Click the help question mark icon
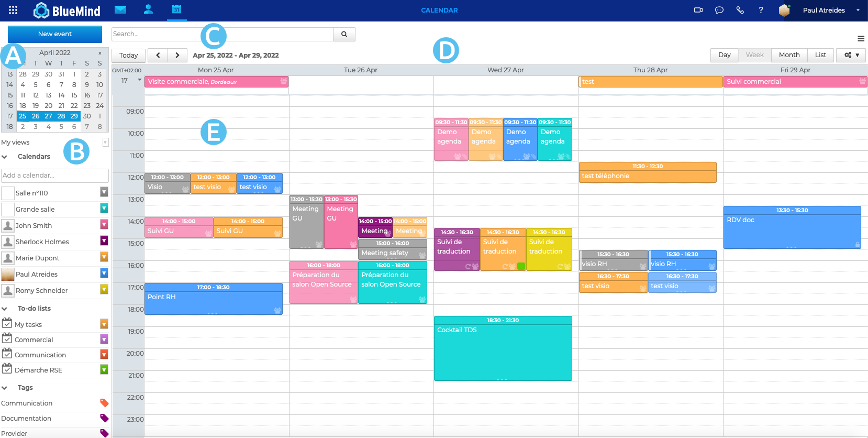The width and height of the screenshot is (868, 438). pos(761,10)
